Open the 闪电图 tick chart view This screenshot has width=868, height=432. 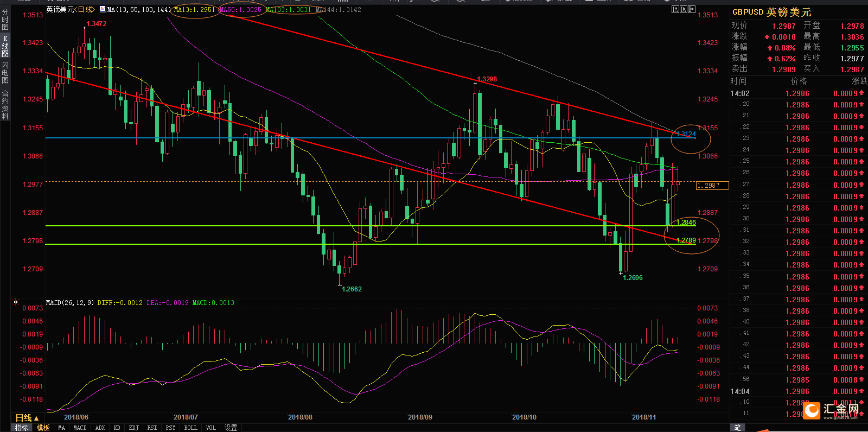pyautogui.click(x=5, y=73)
